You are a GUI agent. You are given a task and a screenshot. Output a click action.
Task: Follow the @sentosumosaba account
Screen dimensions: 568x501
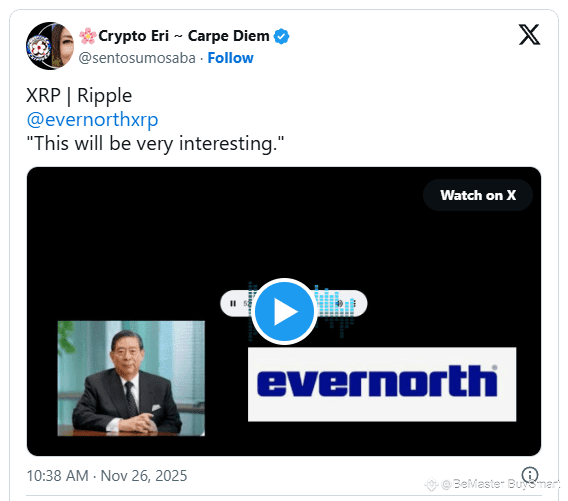[x=230, y=58]
